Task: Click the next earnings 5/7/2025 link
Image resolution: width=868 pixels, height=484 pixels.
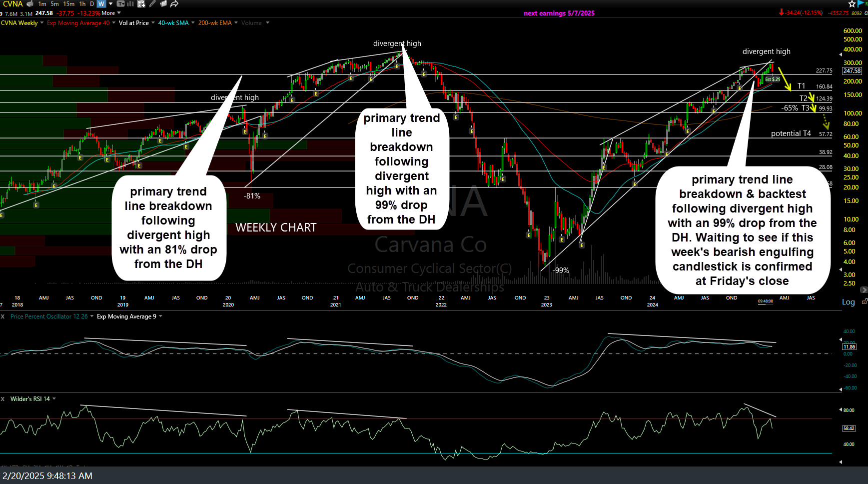Action: click(x=558, y=13)
